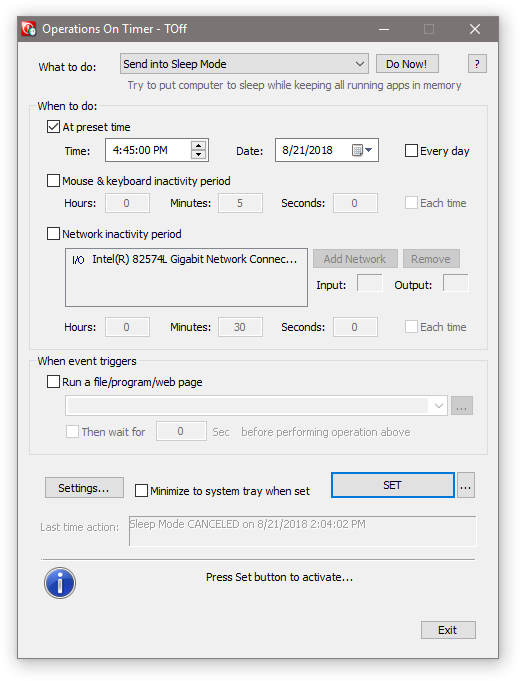Enable the Every day checkbox

pos(411,151)
